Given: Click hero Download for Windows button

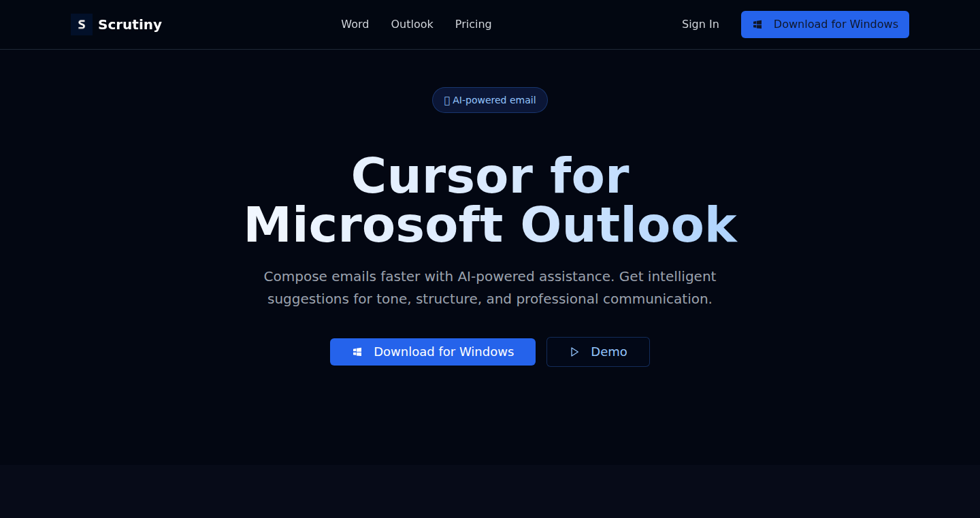Looking at the screenshot, I should coord(433,352).
